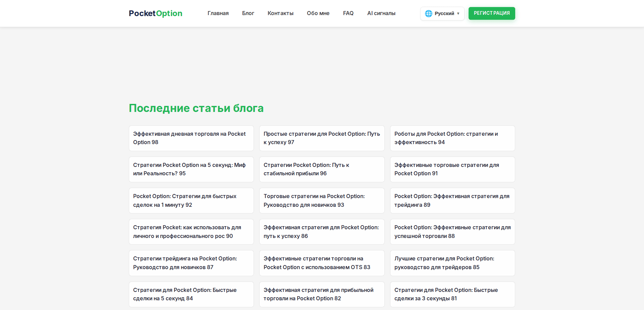The width and height of the screenshot is (644, 310).
Task: Go to Главная from the navigation
Action: 218,13
